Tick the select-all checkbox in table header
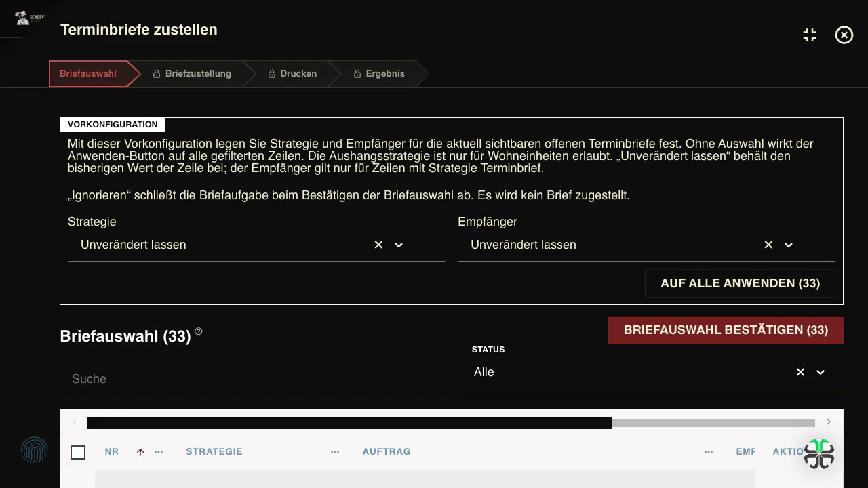The height and width of the screenshot is (488, 868). 78,452
